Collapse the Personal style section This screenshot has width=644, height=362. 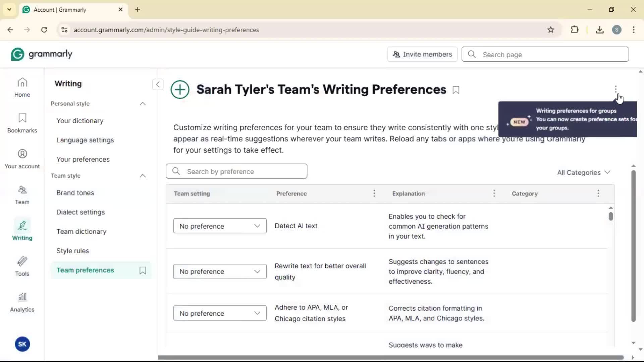pyautogui.click(x=143, y=104)
